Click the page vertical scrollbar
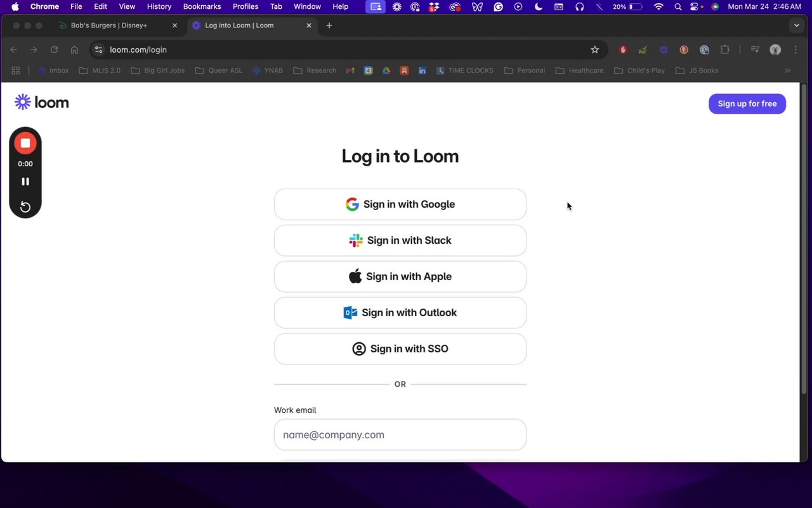 pyautogui.click(x=804, y=238)
